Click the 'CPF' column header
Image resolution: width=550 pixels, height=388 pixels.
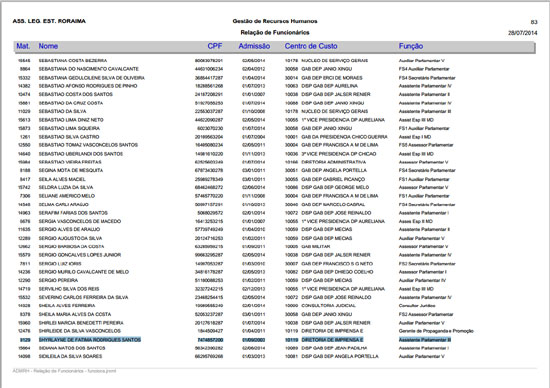point(215,46)
